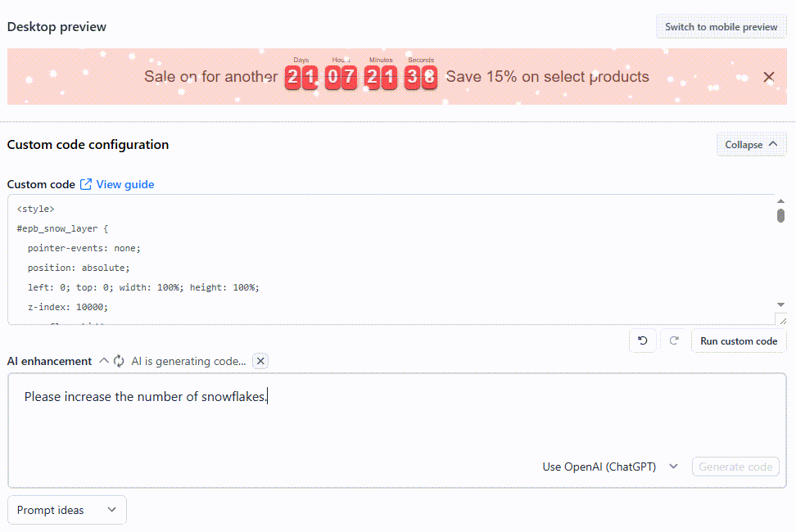Click inside the custom code editor
Screen dimensions: 796x532
pos(391,259)
